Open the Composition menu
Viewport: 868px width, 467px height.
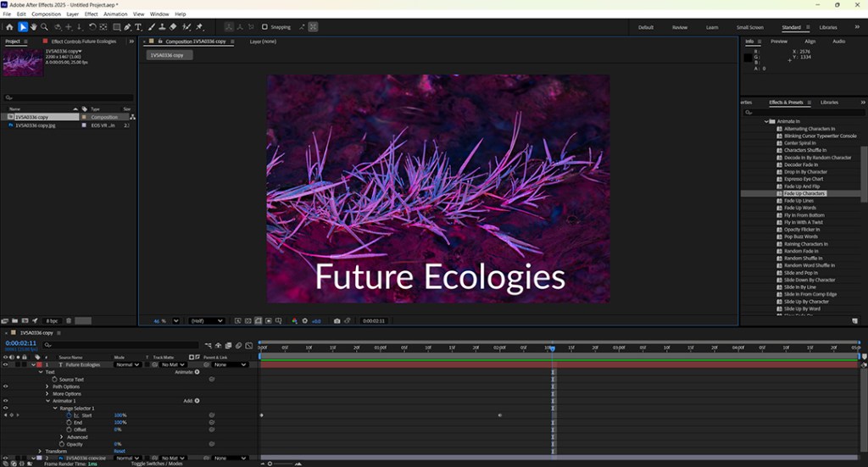(46, 14)
